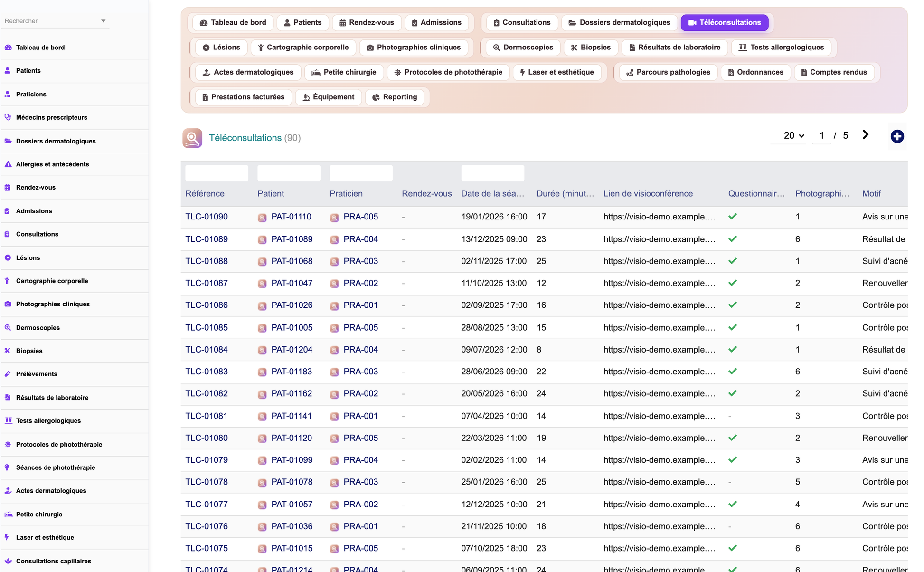
Task: Open Biopsies scissors icon in sidebar
Action: tap(8, 351)
